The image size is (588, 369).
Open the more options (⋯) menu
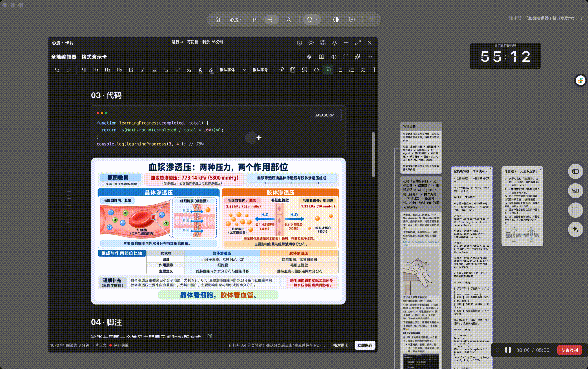tap(370, 57)
